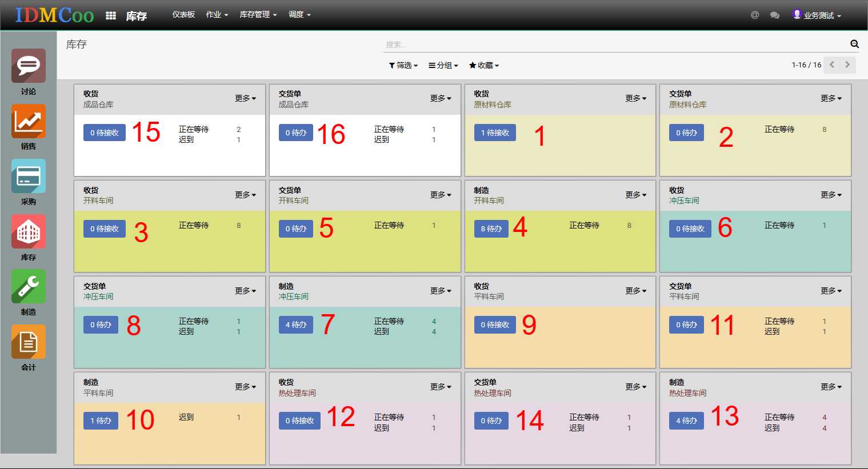This screenshot has width=868, height=469.
Task: Click 正在等待 link on 制造 冲压车间 card
Action: tap(389, 321)
